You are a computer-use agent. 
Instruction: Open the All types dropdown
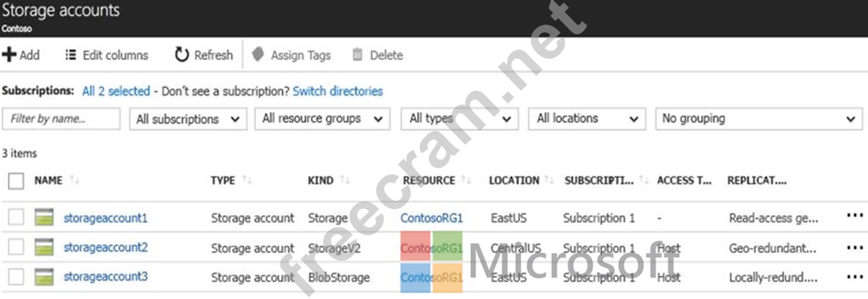click(x=460, y=119)
